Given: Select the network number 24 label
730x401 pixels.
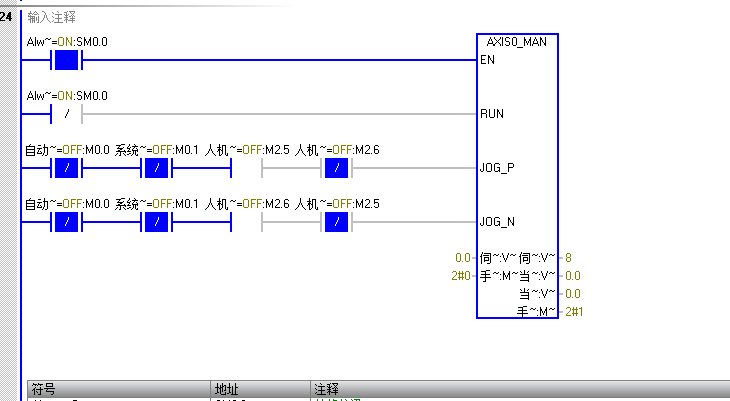Looking at the screenshot, I should (x=7, y=18).
